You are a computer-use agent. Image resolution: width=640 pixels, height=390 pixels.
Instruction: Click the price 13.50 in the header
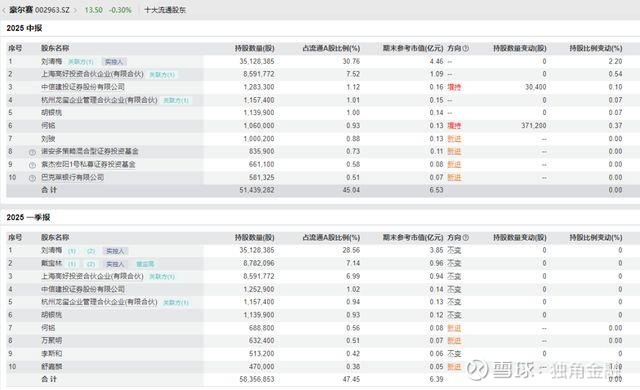[93, 10]
